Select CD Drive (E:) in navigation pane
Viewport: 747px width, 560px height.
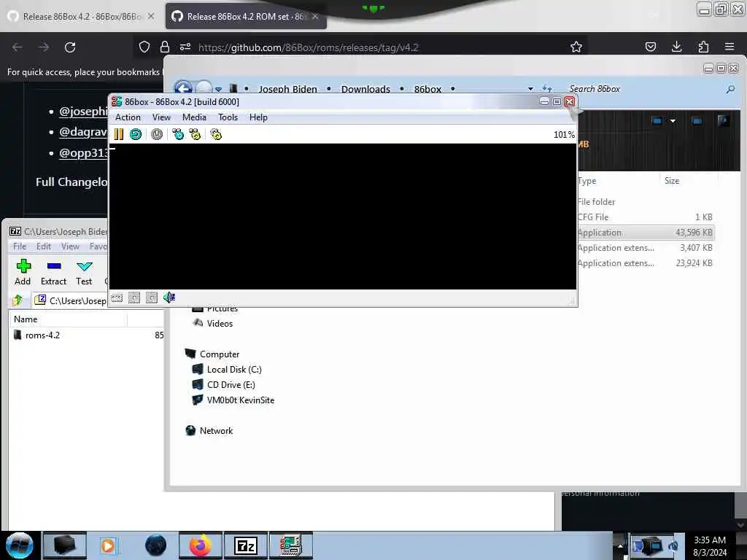223,385
